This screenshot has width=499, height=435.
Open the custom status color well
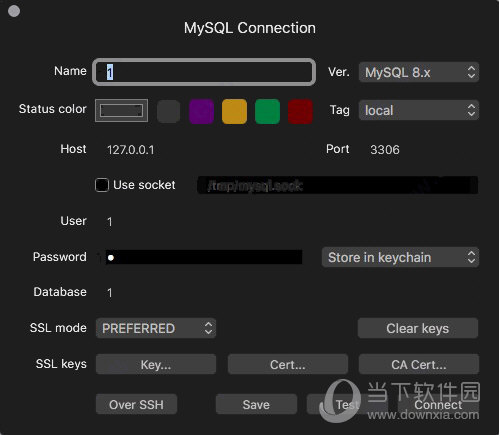[121, 110]
